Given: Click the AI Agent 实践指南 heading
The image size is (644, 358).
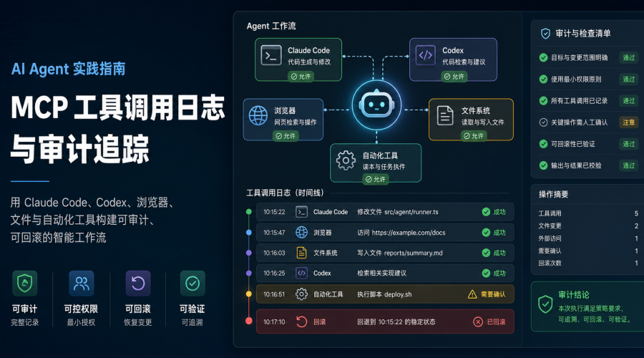Looking at the screenshot, I should [x=68, y=69].
